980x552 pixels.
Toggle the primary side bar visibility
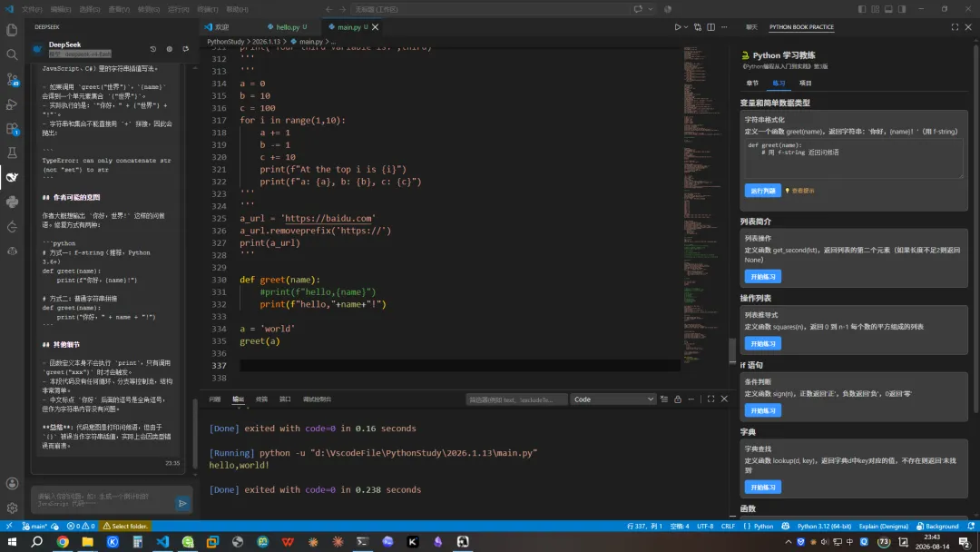tap(862, 9)
